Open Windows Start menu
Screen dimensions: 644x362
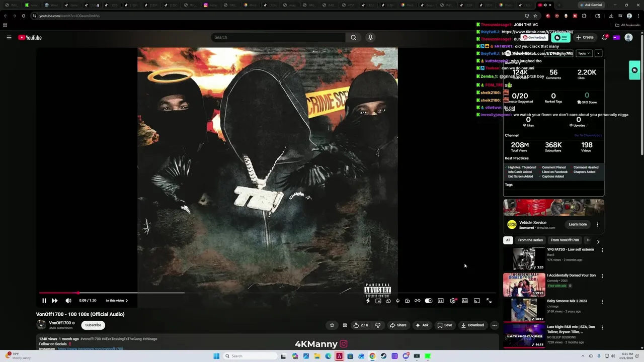[x=216, y=356]
